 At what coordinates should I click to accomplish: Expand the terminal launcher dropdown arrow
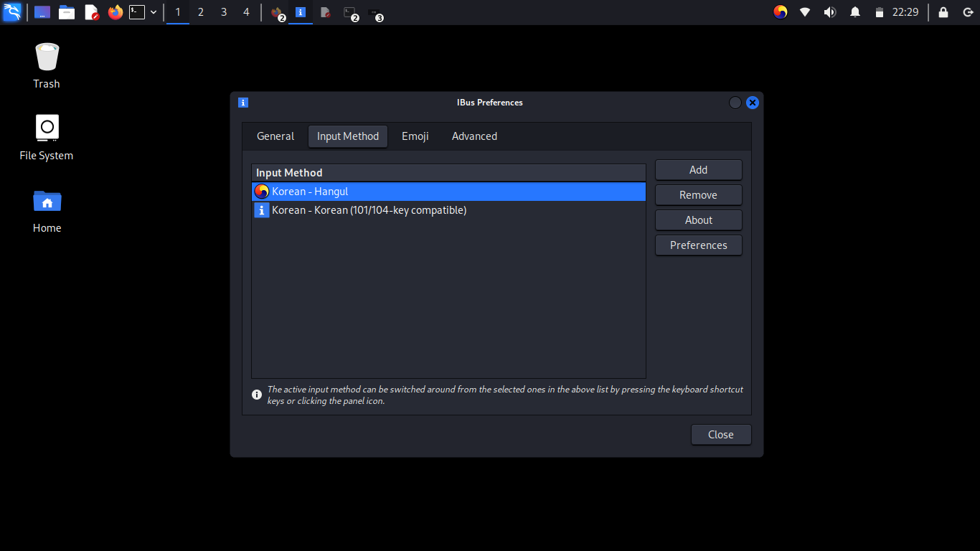click(154, 12)
